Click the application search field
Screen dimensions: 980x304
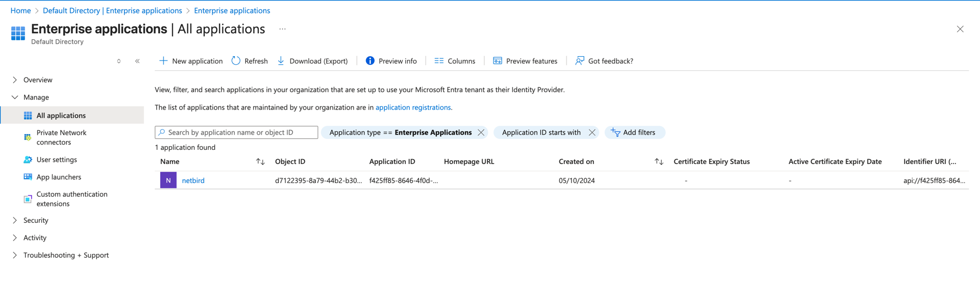tap(240, 132)
